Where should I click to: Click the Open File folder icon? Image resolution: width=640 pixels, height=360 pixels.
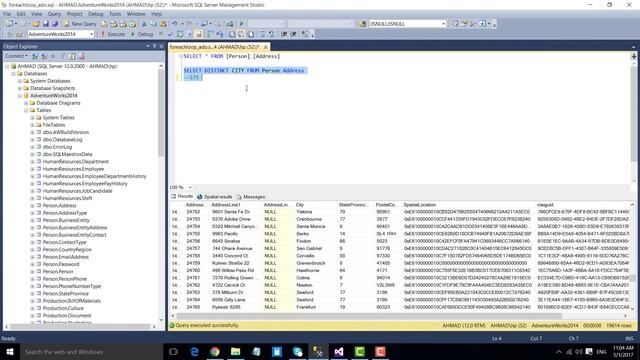tap(36, 24)
